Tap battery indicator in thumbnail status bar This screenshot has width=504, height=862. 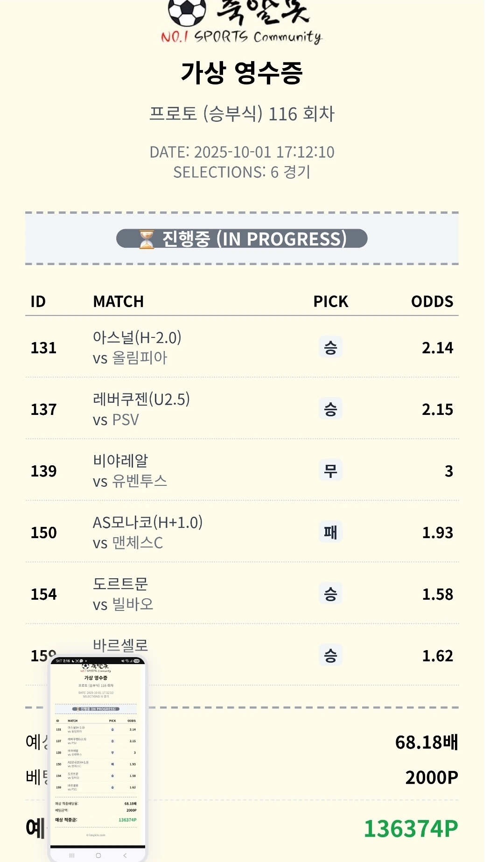point(137,661)
